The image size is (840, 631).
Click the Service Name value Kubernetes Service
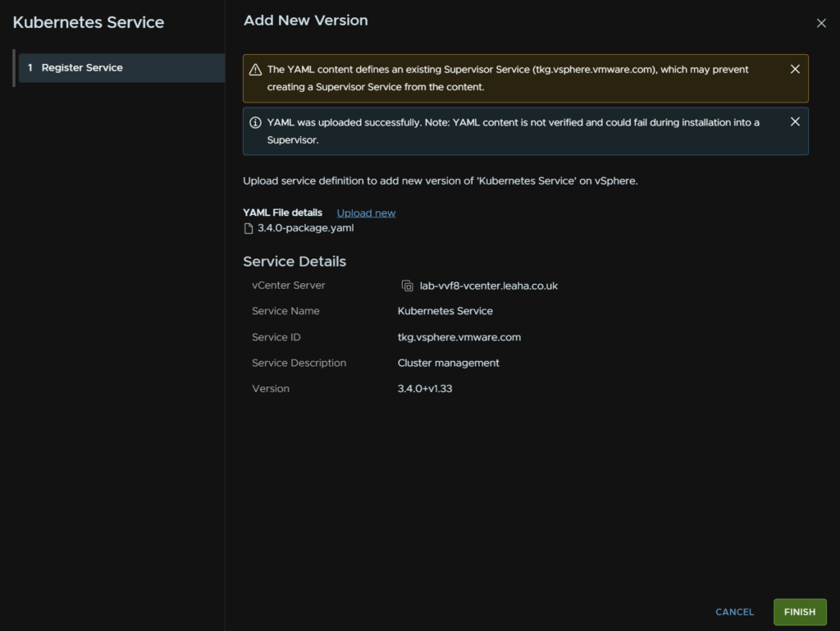coord(445,311)
